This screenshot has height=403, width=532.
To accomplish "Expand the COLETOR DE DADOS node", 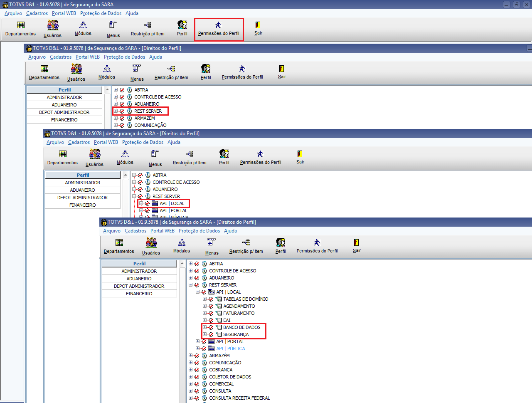I will click(191, 377).
